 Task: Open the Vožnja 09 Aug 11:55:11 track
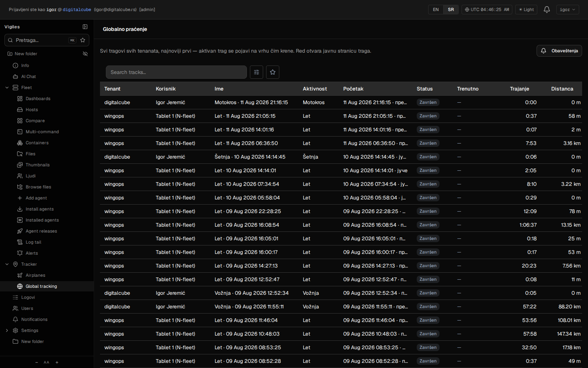(341, 307)
